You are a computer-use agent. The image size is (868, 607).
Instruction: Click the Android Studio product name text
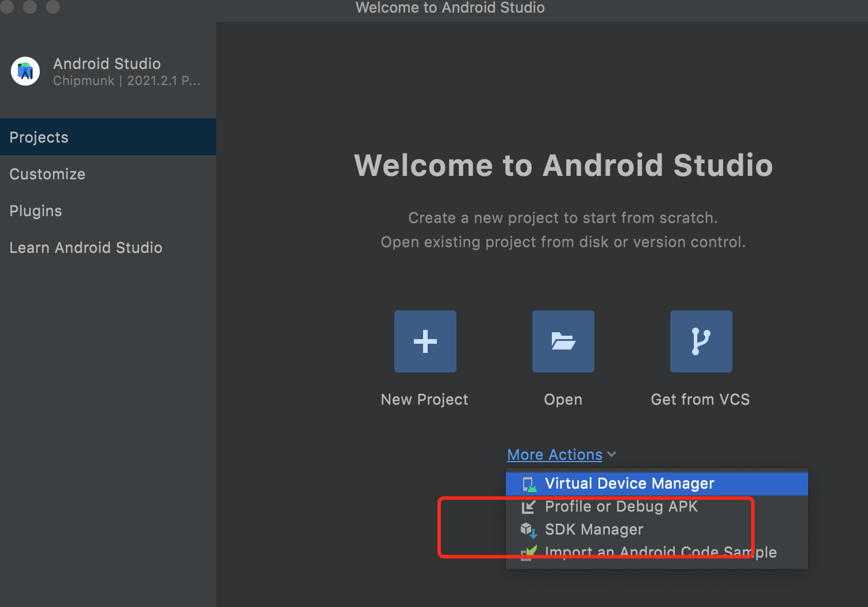point(107,63)
